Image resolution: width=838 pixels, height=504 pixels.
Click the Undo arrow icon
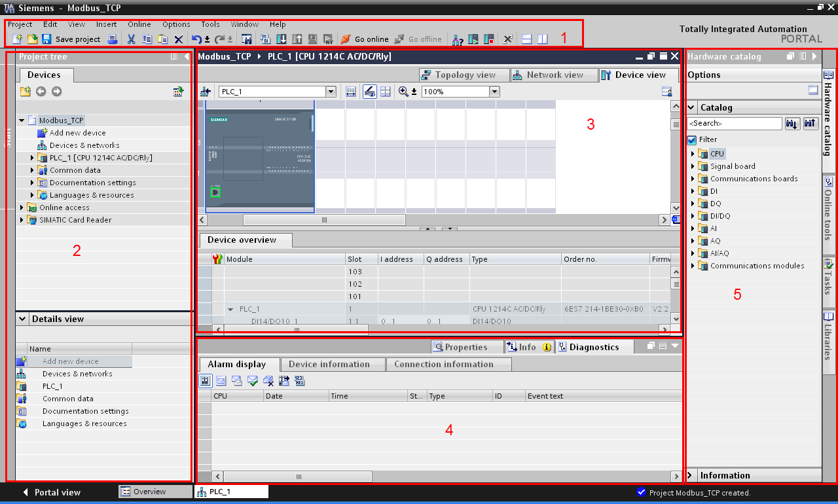(196, 39)
